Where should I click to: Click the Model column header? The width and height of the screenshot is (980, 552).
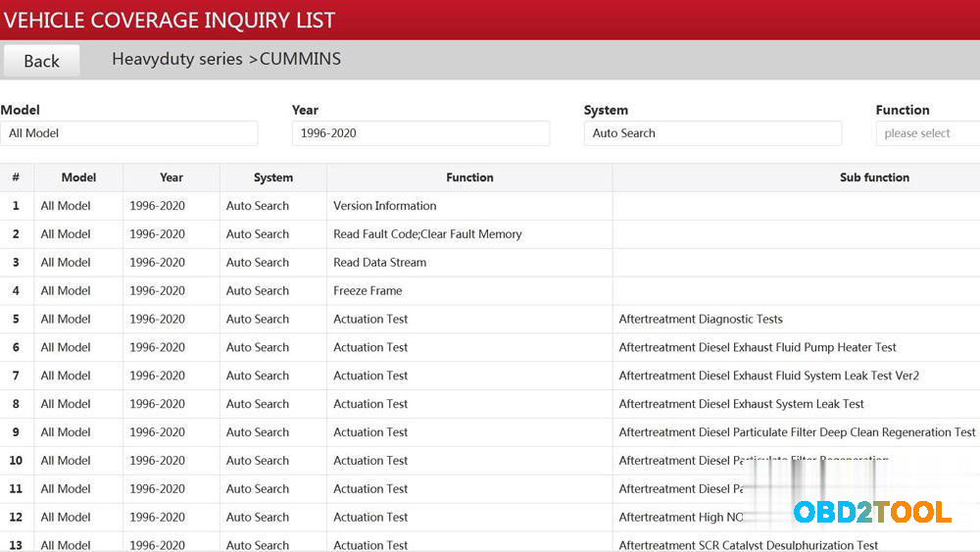coord(78,177)
